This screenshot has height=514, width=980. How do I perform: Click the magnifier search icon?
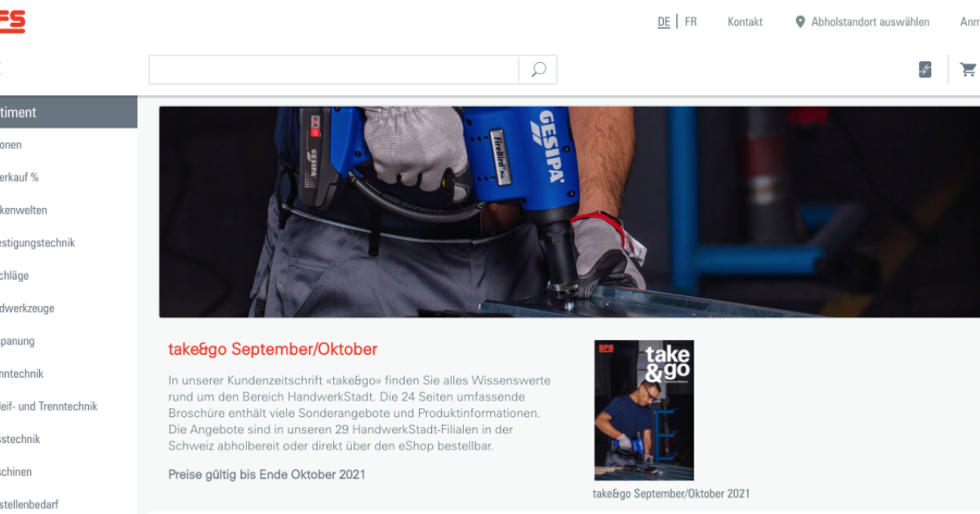[538, 70]
